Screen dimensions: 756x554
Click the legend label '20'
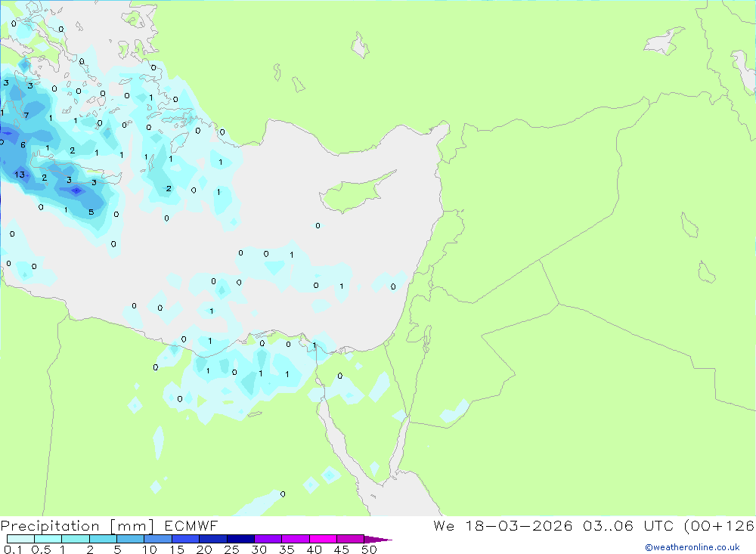pyautogui.click(x=204, y=549)
